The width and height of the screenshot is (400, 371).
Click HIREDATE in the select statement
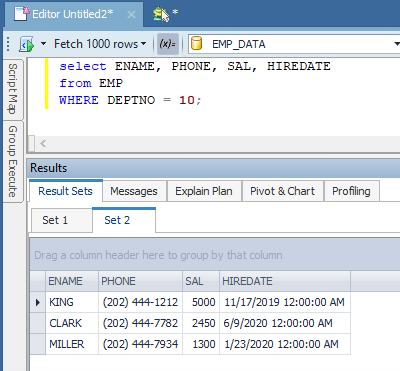click(299, 66)
